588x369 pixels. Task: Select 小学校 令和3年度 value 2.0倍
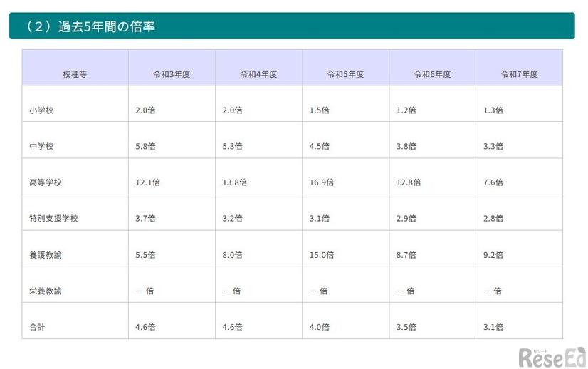[145, 110]
